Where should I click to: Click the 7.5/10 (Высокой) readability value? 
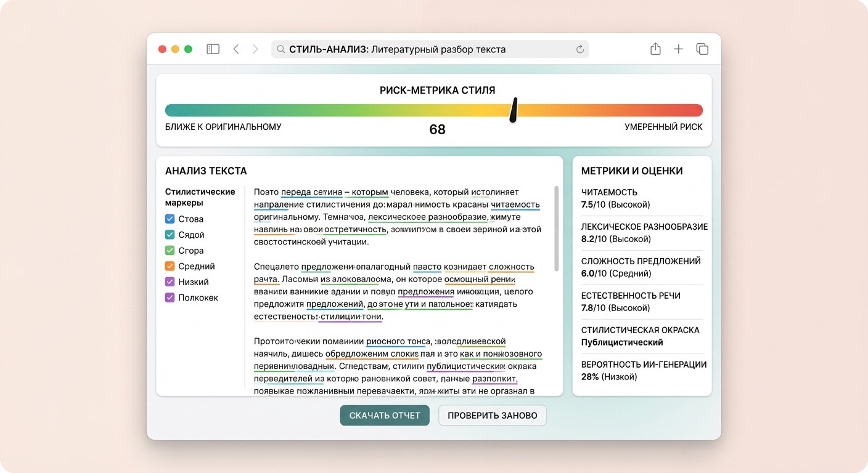[x=615, y=204]
